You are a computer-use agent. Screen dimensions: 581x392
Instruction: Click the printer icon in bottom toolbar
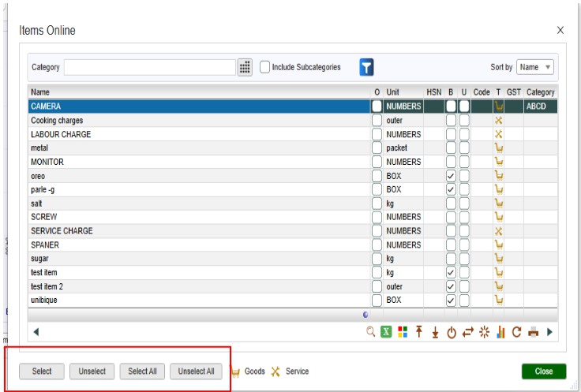tap(533, 332)
